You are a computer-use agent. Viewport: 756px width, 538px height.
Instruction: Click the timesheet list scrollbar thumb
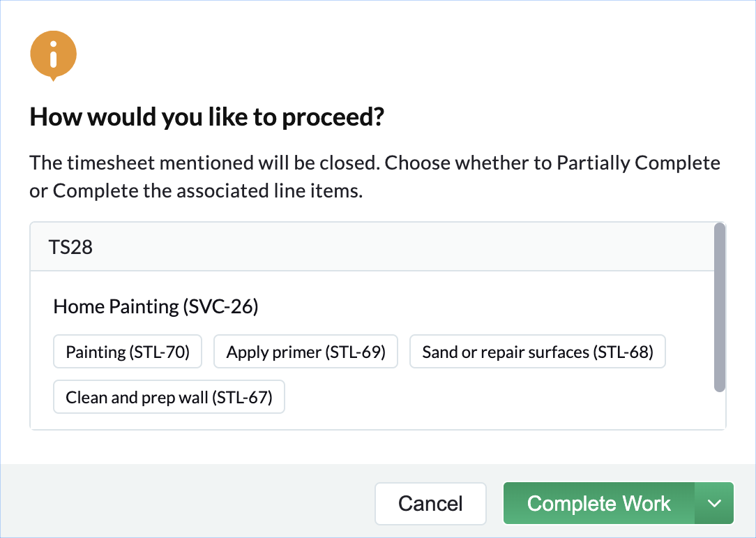click(720, 307)
